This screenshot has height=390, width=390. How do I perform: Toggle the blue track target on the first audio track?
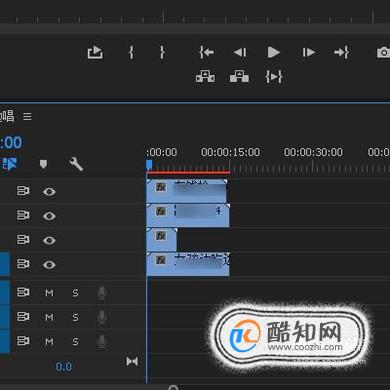[5, 292]
